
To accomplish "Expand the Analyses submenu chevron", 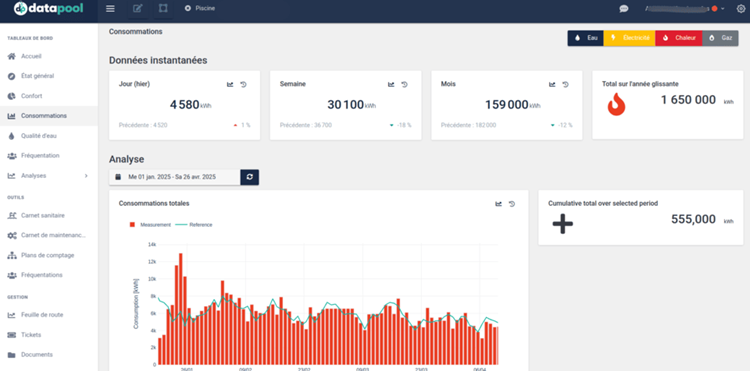I will click(x=86, y=175).
